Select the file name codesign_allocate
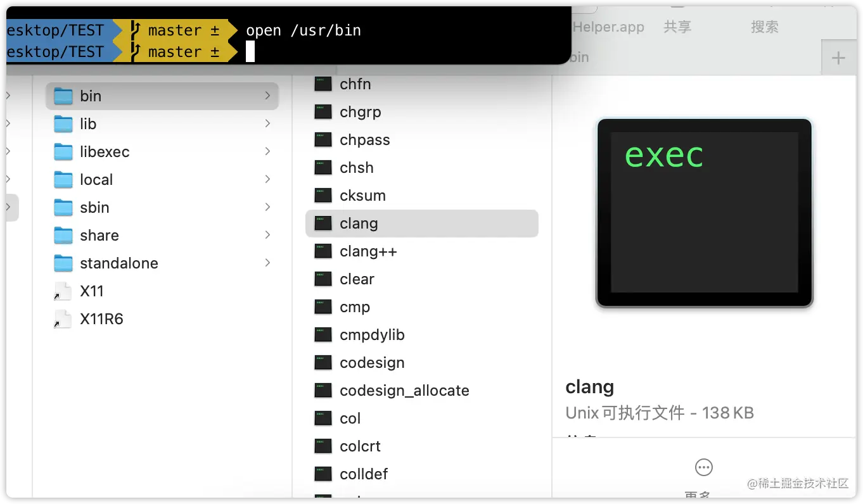Viewport: 863px width, 504px height. coord(405,391)
